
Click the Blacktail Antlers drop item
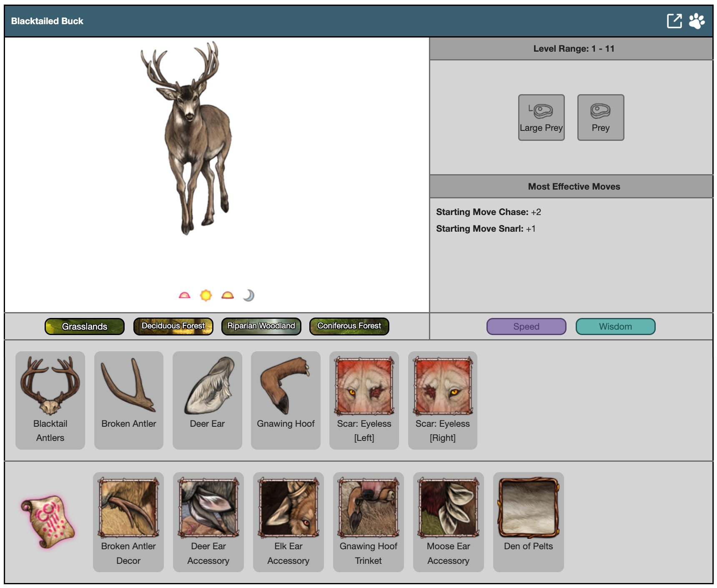click(50, 400)
